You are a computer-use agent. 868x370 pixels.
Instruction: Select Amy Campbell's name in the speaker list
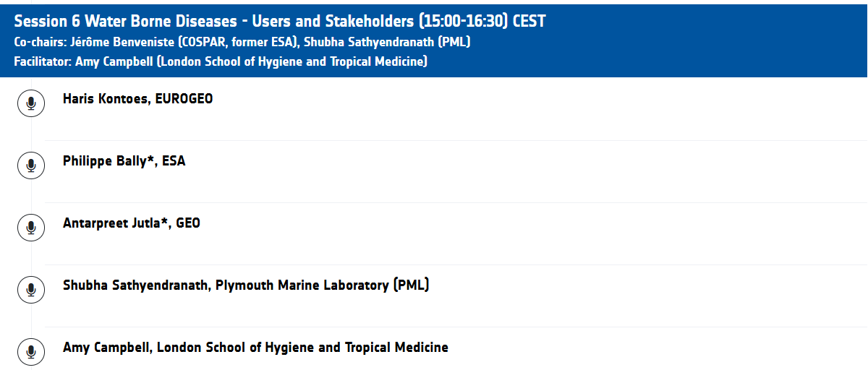coord(106,348)
